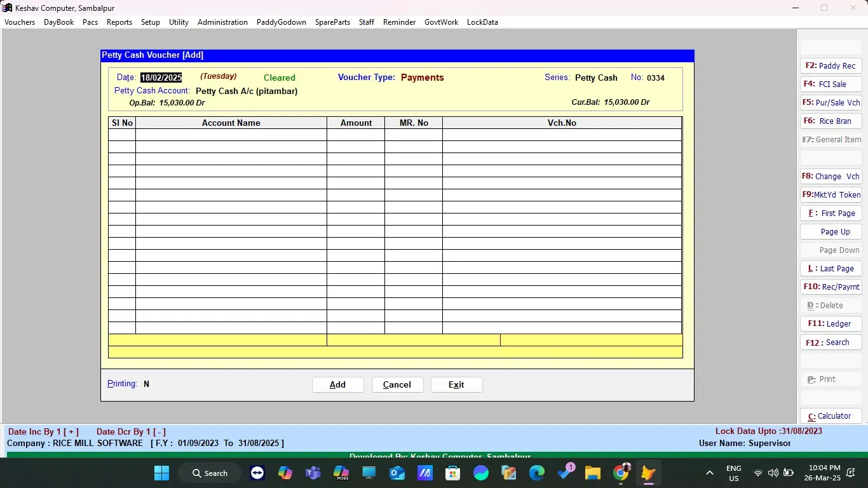Viewport: 868px width, 488px height.
Task: Open the SpareParts menu
Action: 332,22
